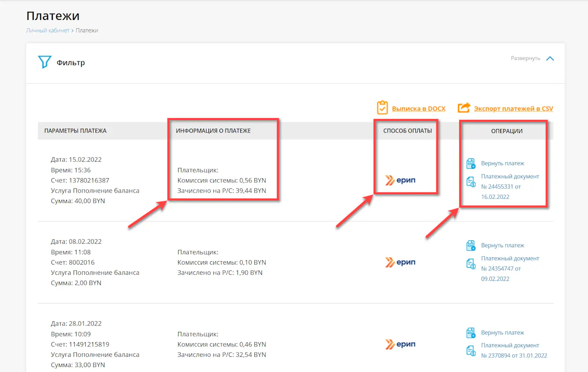Open payment document № 2370894
This screenshot has width=588, height=372.
tap(514, 356)
